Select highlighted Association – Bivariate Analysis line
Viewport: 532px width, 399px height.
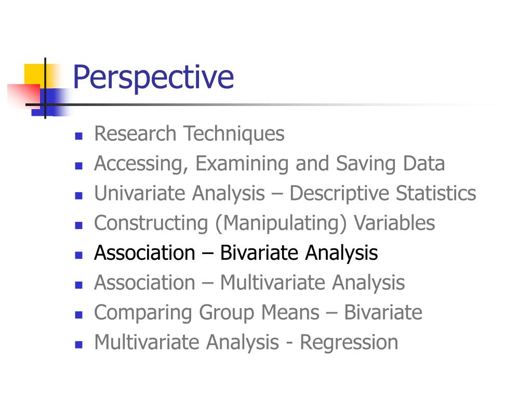pyautogui.click(x=236, y=253)
